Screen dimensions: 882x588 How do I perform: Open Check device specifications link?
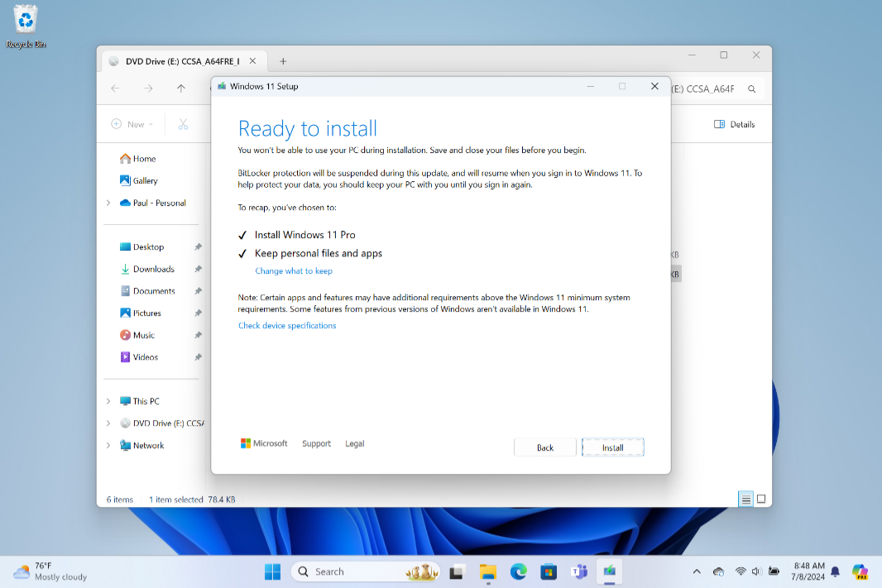(287, 326)
